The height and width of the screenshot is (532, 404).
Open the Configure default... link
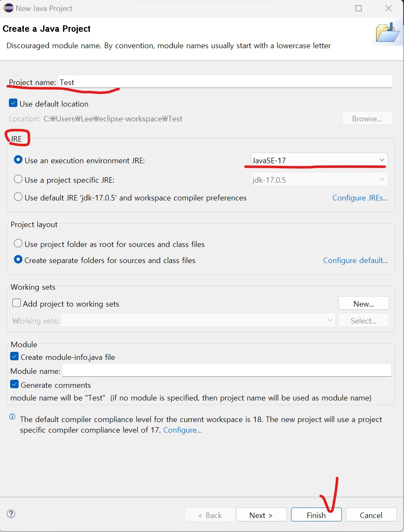355,260
